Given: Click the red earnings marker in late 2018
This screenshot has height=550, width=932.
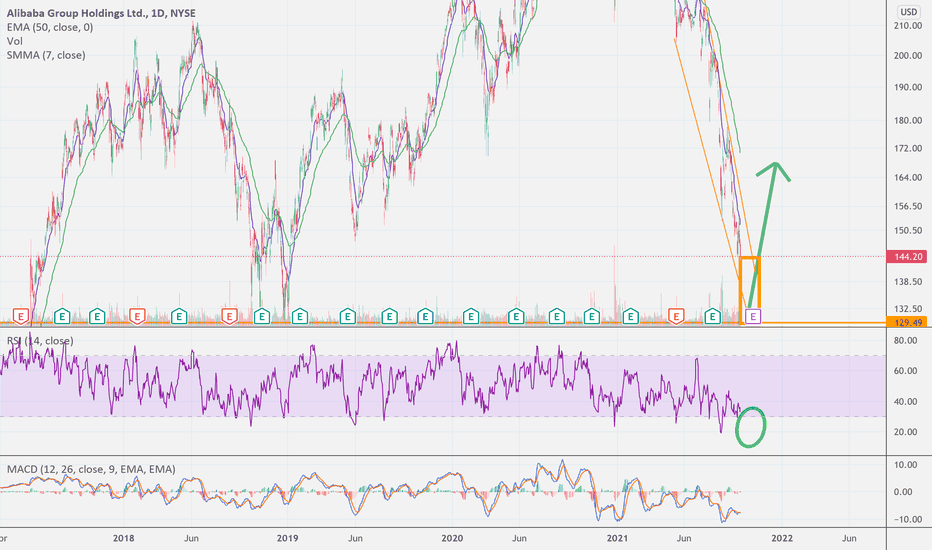Looking at the screenshot, I should click(x=229, y=316).
